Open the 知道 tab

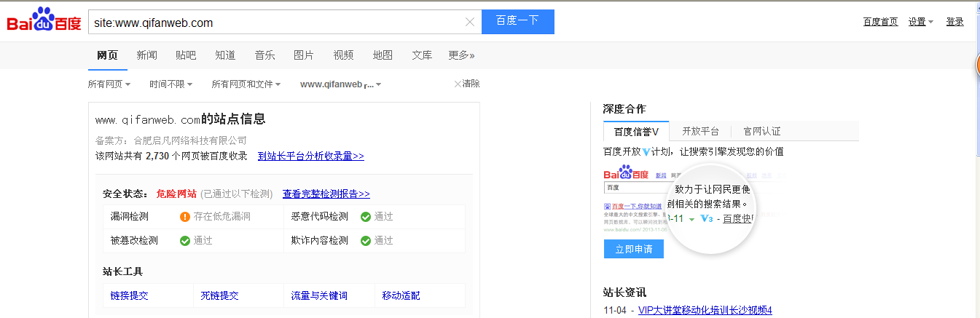click(225, 55)
